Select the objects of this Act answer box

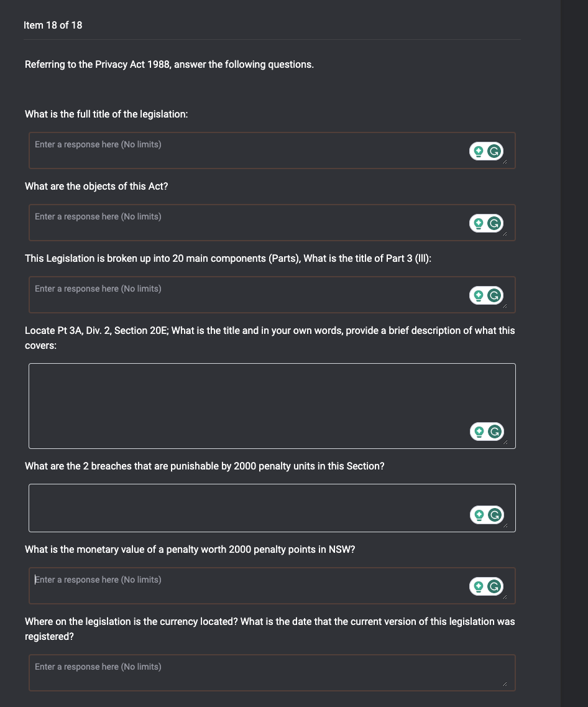[x=249, y=221]
